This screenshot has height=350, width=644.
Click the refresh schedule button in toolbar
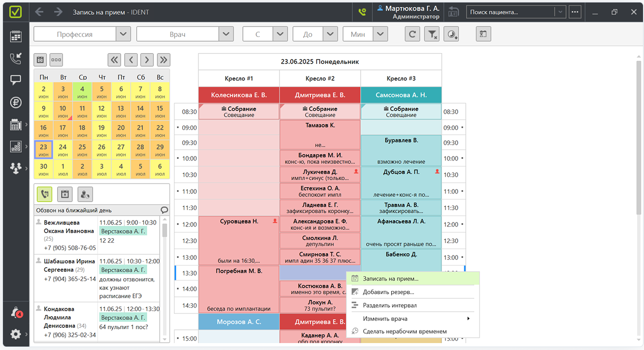click(412, 34)
